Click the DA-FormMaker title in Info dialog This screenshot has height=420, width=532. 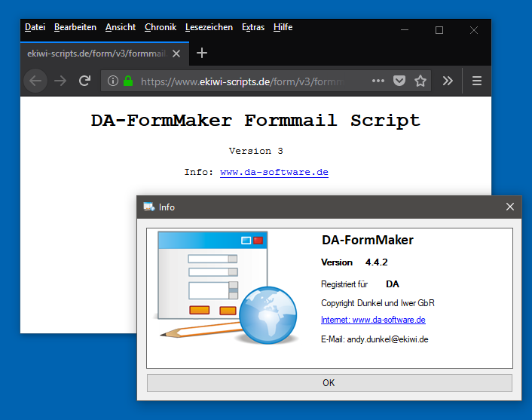(368, 240)
